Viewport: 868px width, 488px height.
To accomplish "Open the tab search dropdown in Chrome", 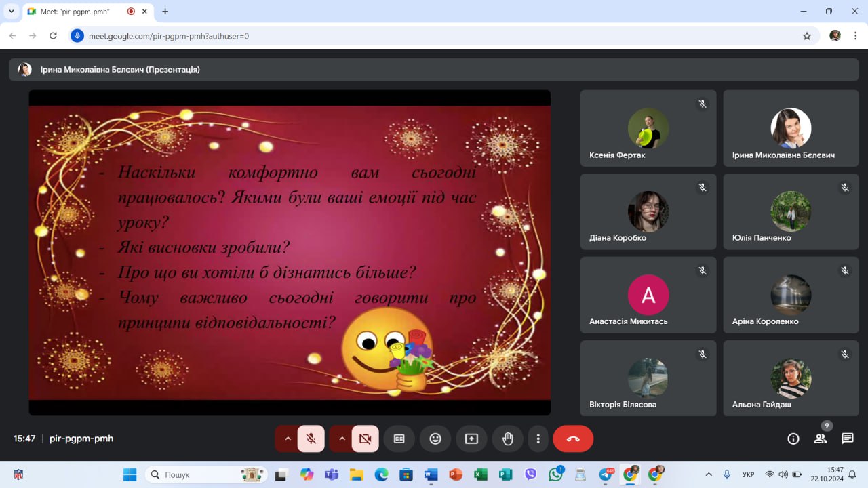I will pos(12,12).
